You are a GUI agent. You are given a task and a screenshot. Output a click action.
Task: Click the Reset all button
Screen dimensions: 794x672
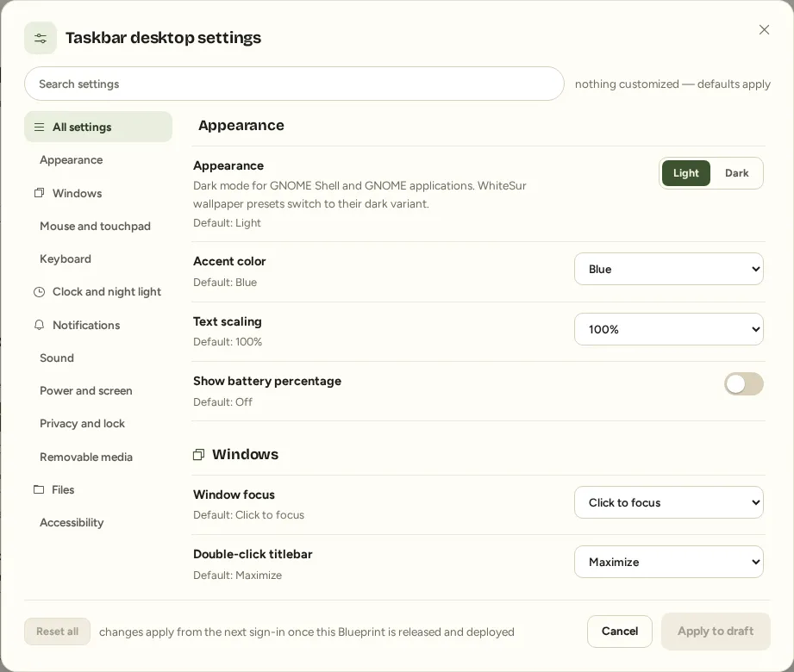pyautogui.click(x=57, y=632)
